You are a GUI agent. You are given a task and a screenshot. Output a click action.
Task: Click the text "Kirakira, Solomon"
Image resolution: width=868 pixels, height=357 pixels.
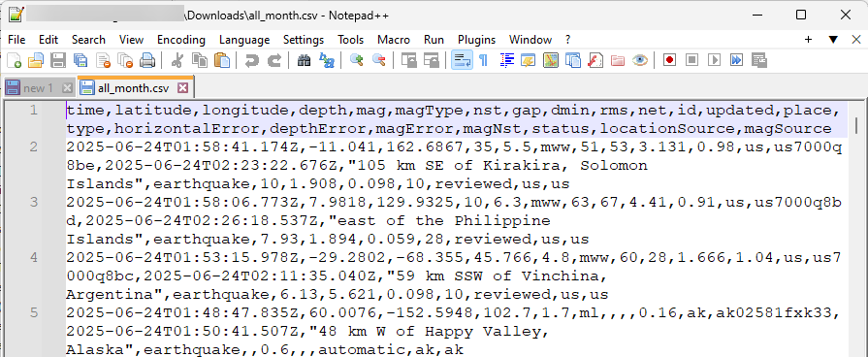pos(565,166)
